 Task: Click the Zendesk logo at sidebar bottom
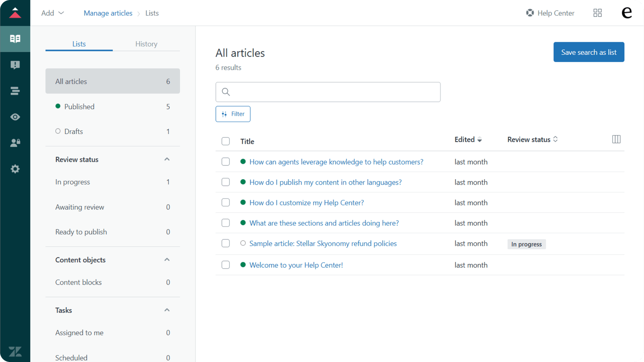click(15, 351)
